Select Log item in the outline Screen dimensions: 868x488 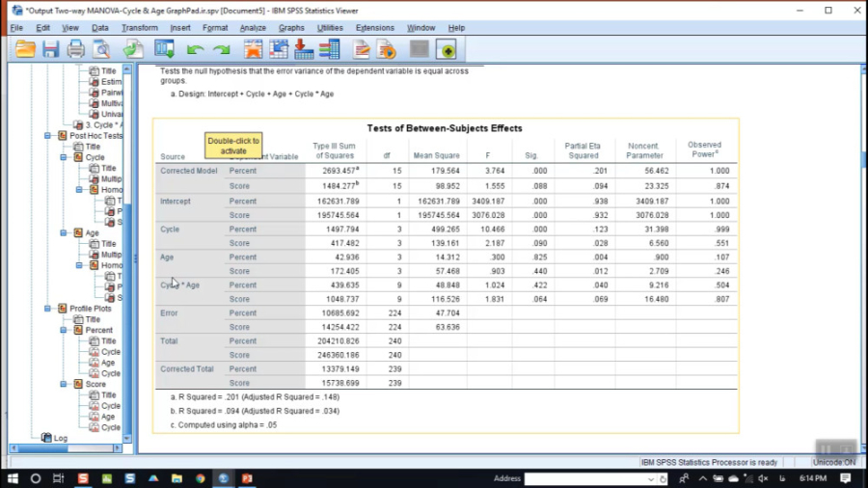61,438
